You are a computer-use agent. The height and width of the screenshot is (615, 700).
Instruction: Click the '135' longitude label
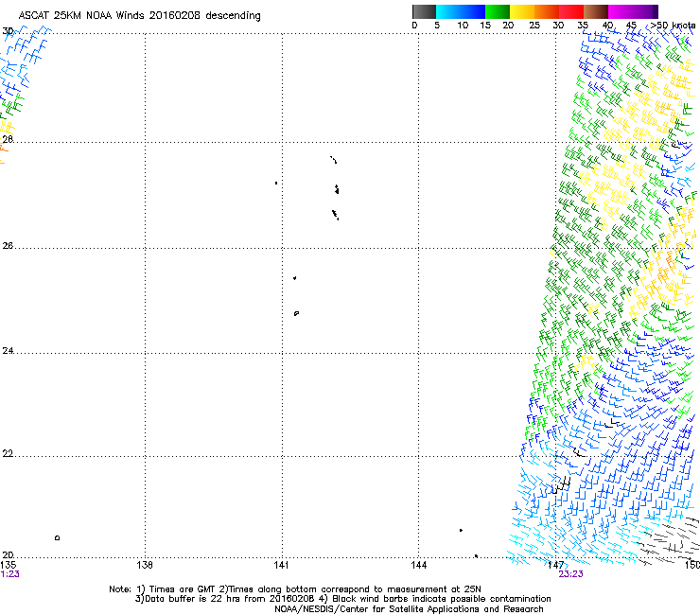(8, 565)
